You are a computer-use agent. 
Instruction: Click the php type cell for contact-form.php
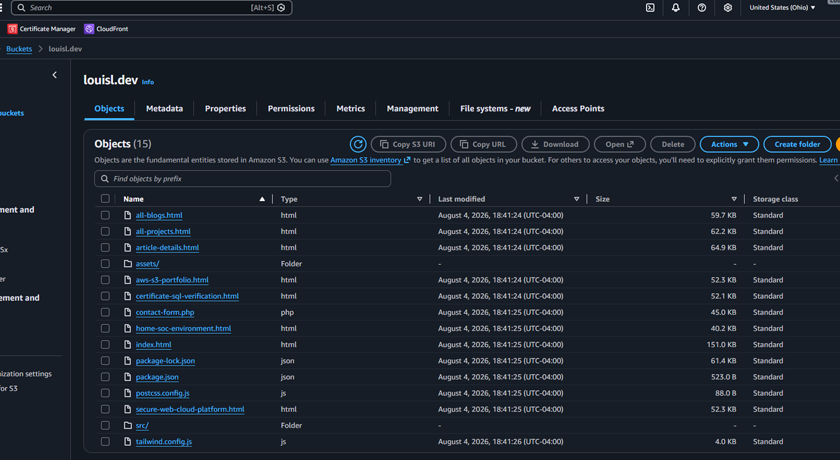[287, 312]
